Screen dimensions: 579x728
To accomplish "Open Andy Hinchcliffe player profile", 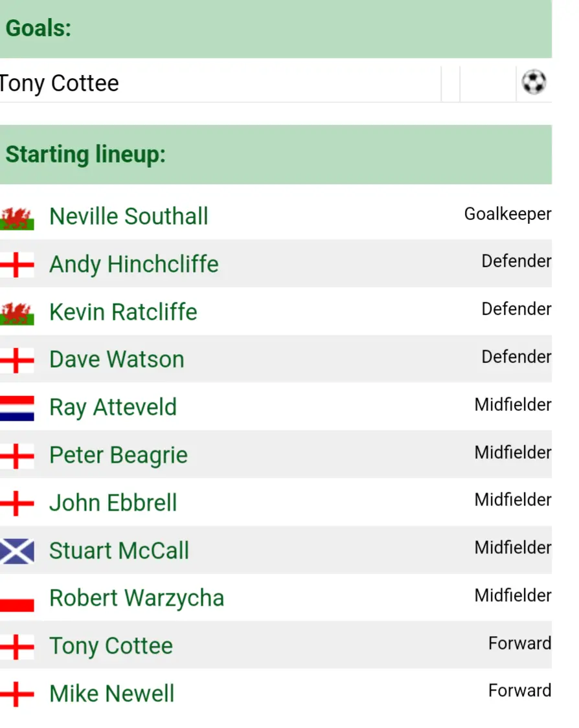I will [134, 264].
